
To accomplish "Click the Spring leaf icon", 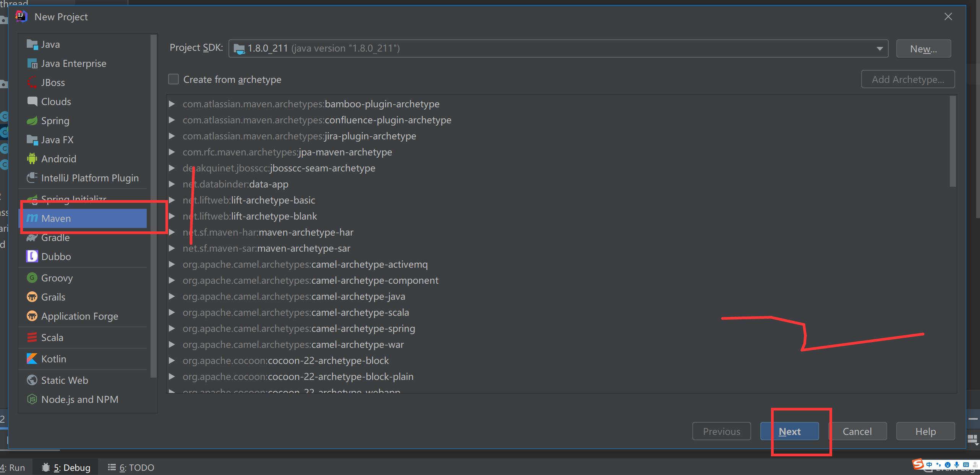I will point(32,121).
